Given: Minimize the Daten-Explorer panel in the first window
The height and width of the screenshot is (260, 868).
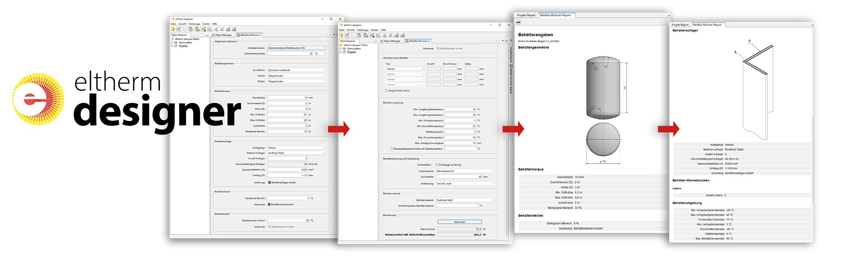Looking at the screenshot, I should tap(207, 35).
